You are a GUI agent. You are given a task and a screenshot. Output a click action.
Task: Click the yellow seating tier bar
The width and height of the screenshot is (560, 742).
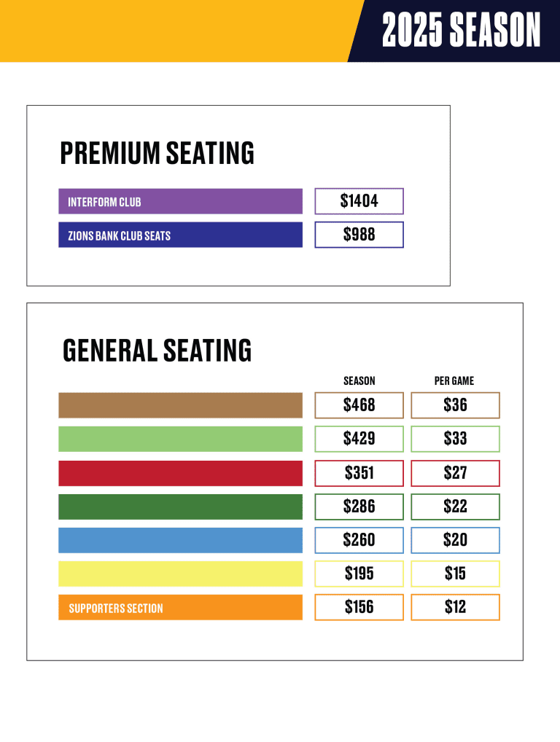(x=180, y=574)
